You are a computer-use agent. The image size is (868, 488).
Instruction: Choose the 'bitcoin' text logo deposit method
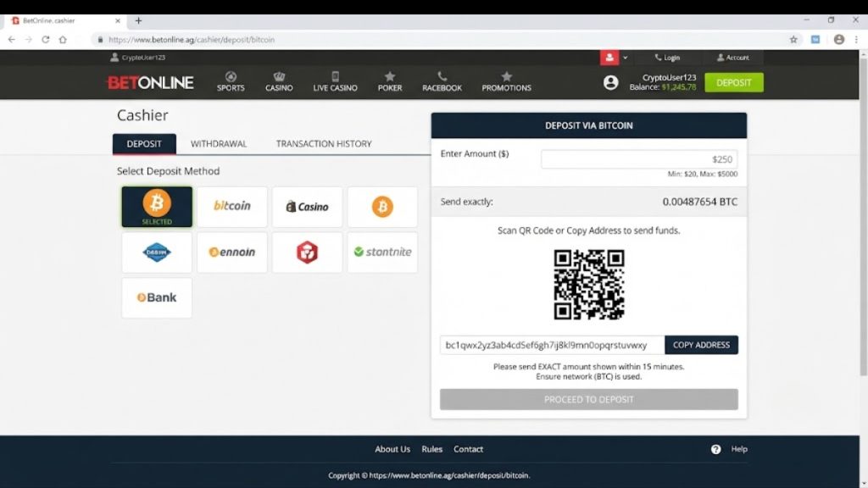232,207
